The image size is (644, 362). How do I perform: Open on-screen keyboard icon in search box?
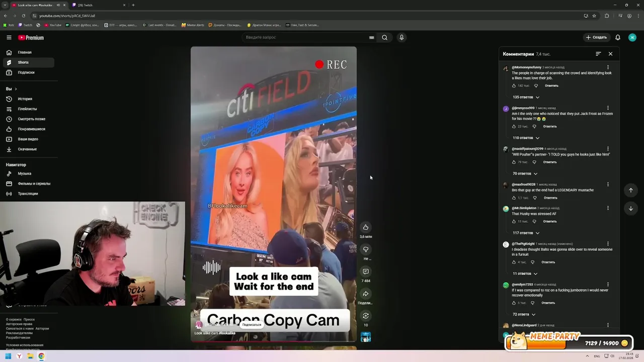click(371, 37)
